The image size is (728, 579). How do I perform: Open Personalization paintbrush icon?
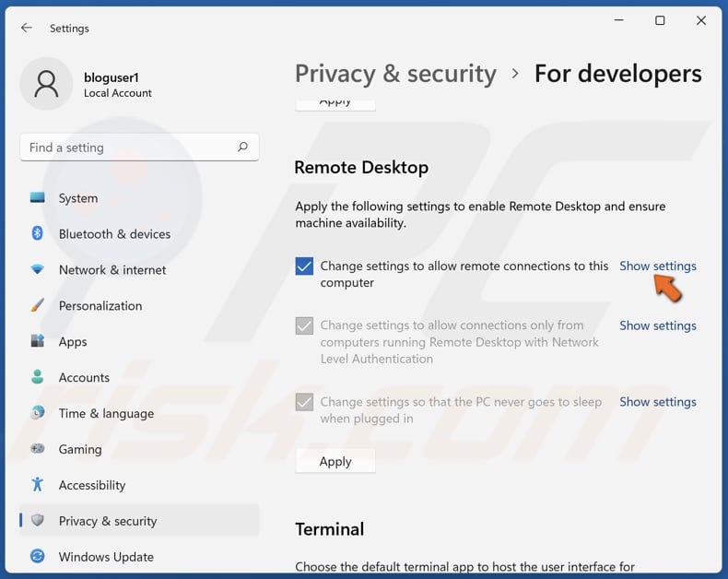tap(38, 306)
